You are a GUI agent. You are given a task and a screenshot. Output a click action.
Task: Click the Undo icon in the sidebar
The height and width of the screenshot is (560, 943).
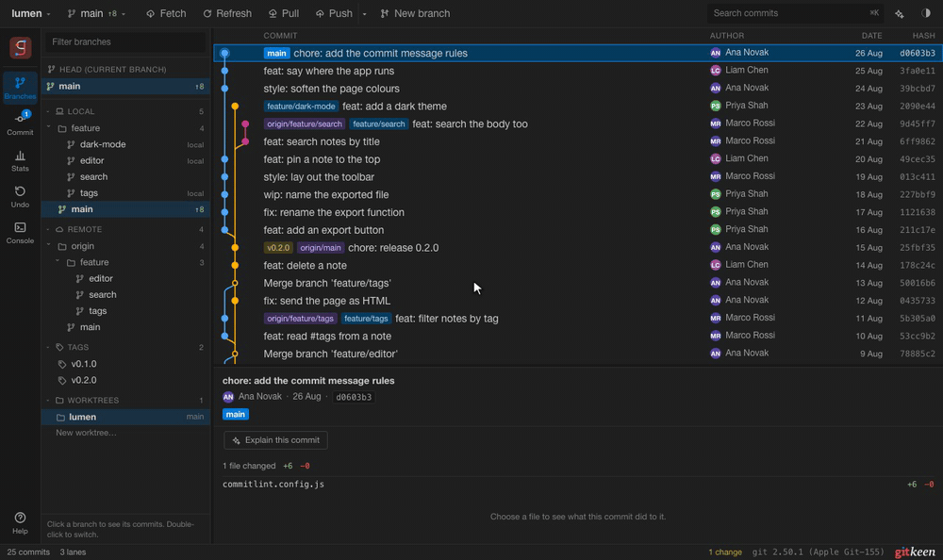[20, 196]
